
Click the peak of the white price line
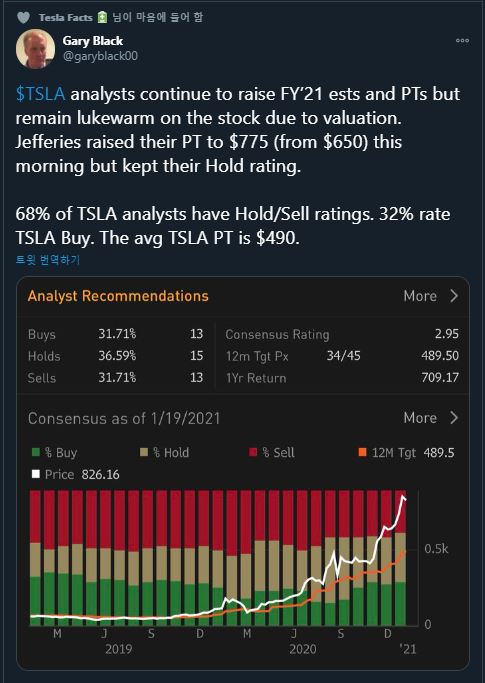point(404,497)
